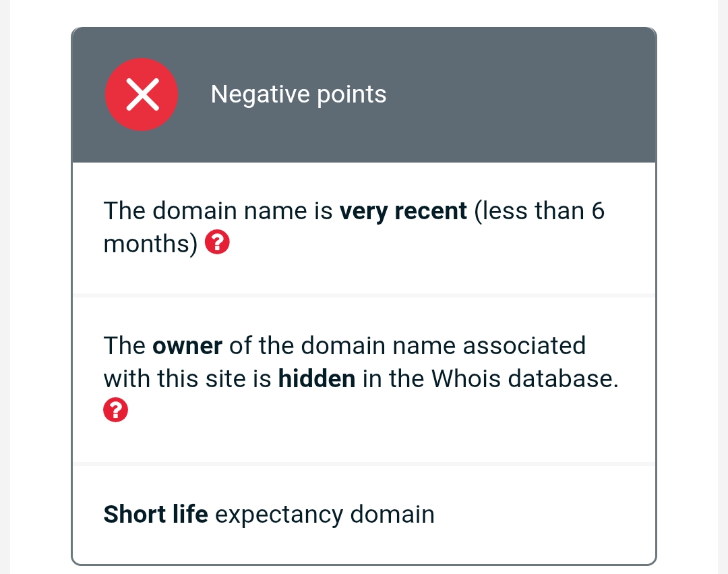Image resolution: width=728 pixels, height=574 pixels.
Task: Click the bold word 'owner'
Action: click(x=187, y=346)
